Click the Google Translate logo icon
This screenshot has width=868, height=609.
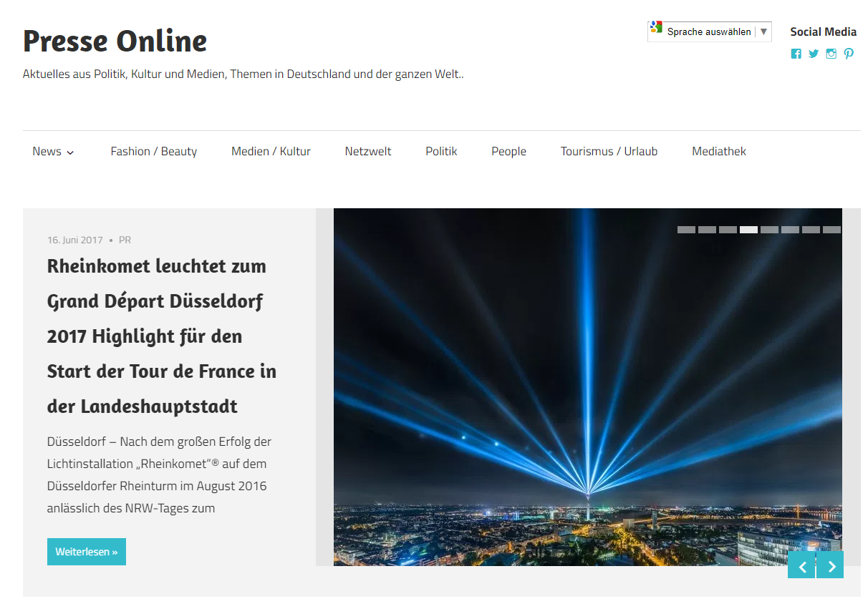(656, 28)
